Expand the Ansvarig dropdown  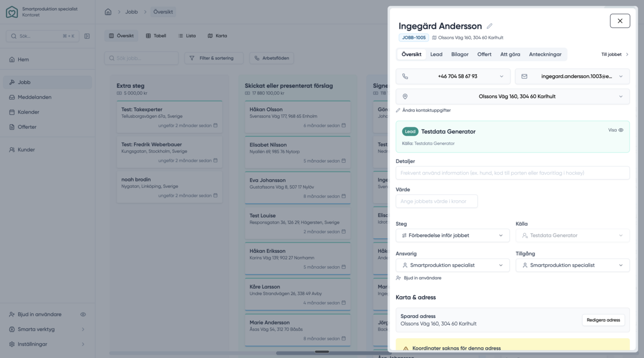click(452, 265)
